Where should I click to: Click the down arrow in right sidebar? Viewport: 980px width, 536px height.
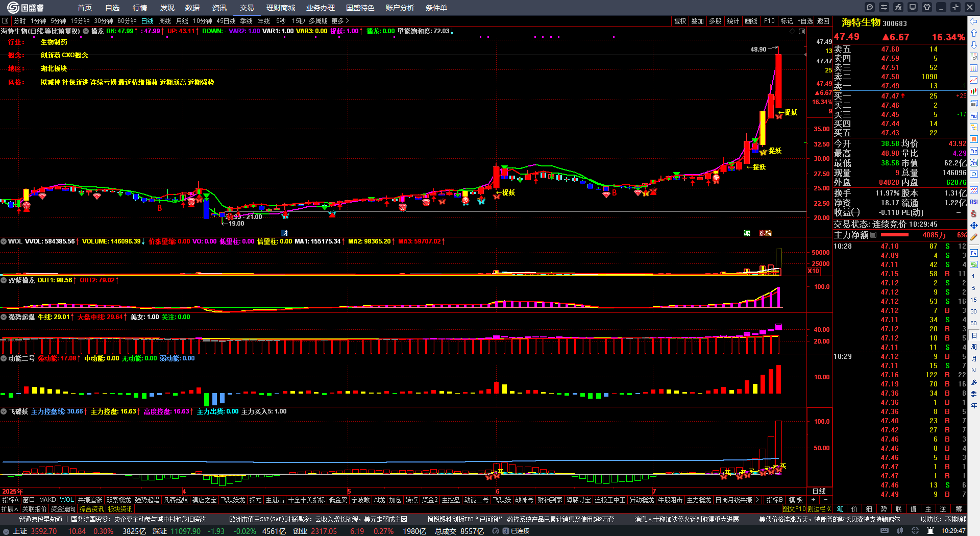point(974,45)
